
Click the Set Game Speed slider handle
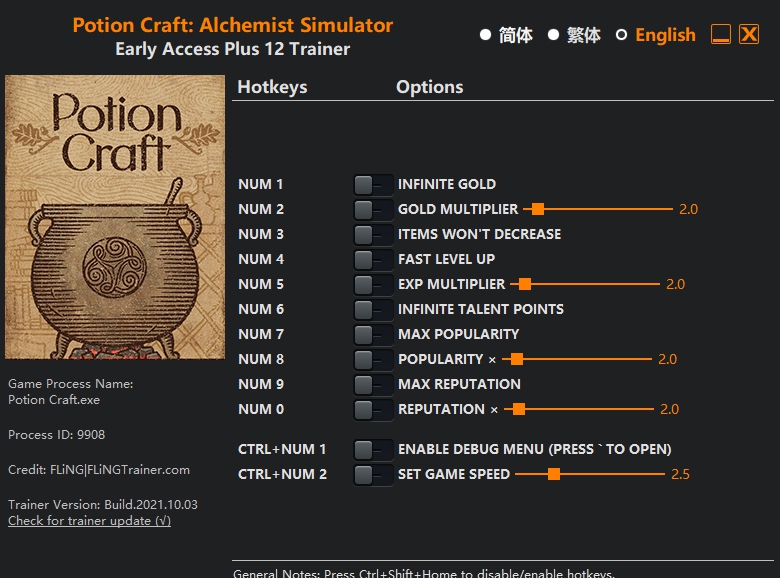[x=554, y=475]
